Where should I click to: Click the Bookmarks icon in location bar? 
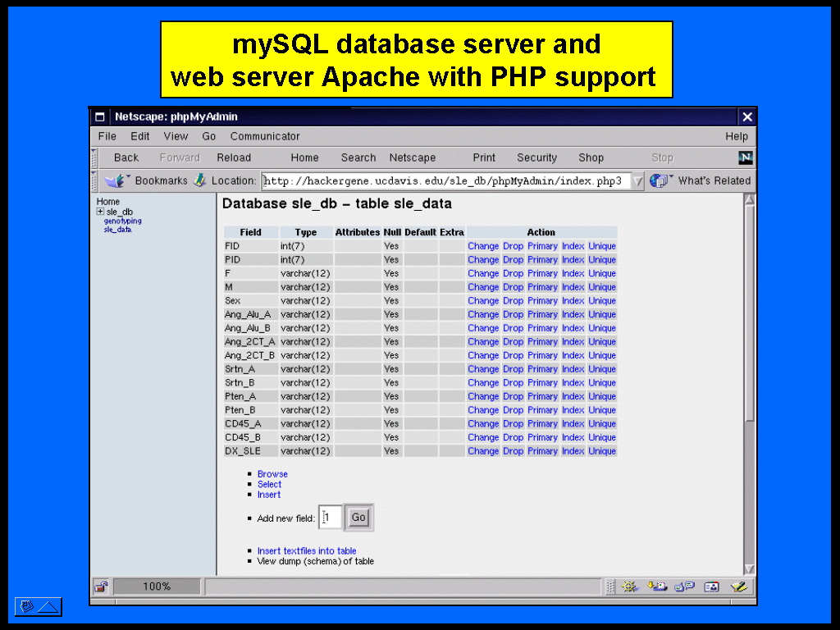(x=115, y=180)
